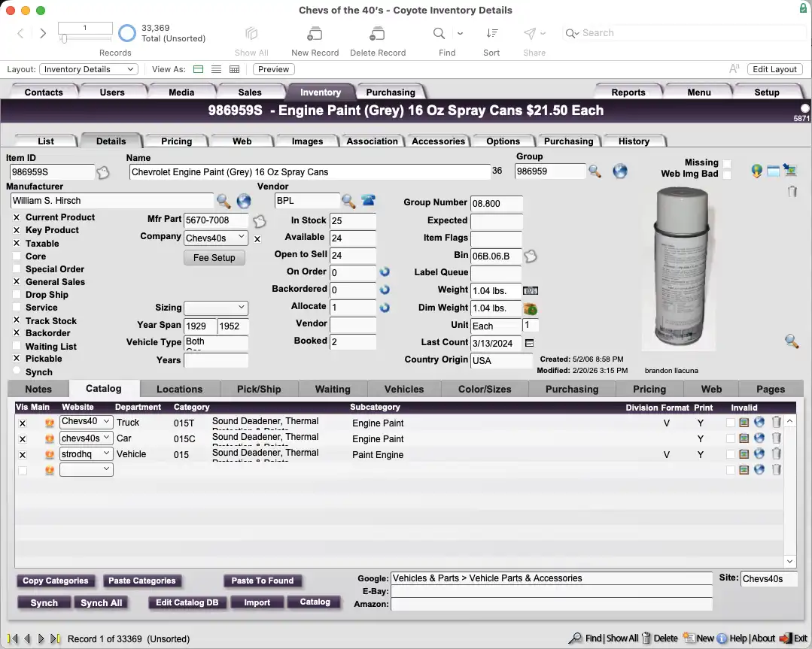The image size is (812, 649).
Task: Click the Delete Record toolbar icon
Action: (377, 34)
